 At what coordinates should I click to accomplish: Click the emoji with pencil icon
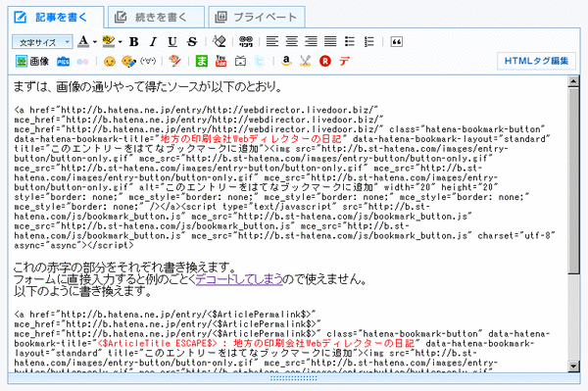coord(128,62)
